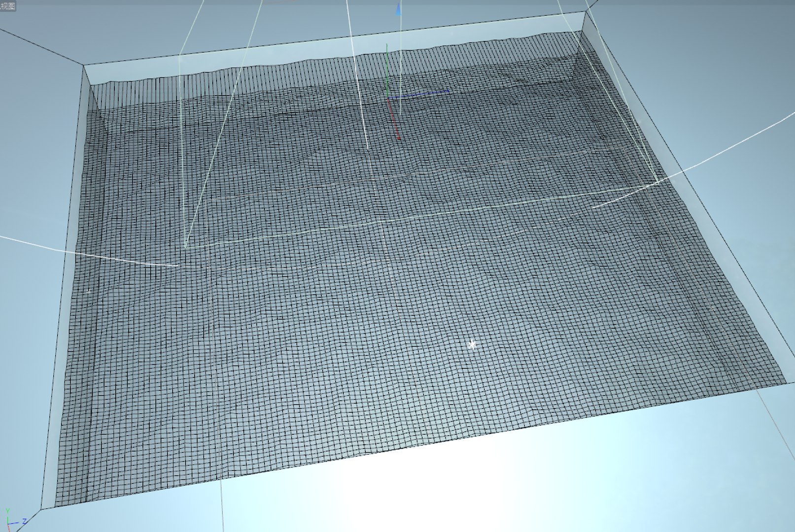Click the light-blue cone arrowhead at the top

398,10
